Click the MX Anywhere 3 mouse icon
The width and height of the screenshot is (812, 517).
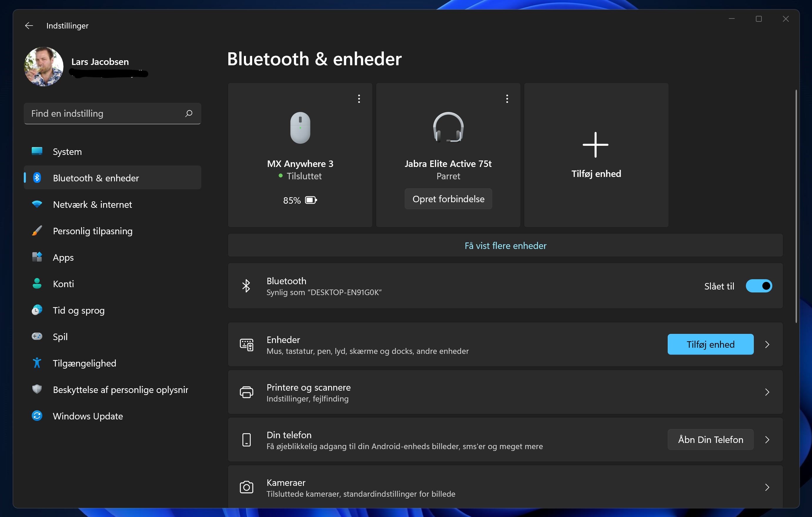tap(300, 128)
